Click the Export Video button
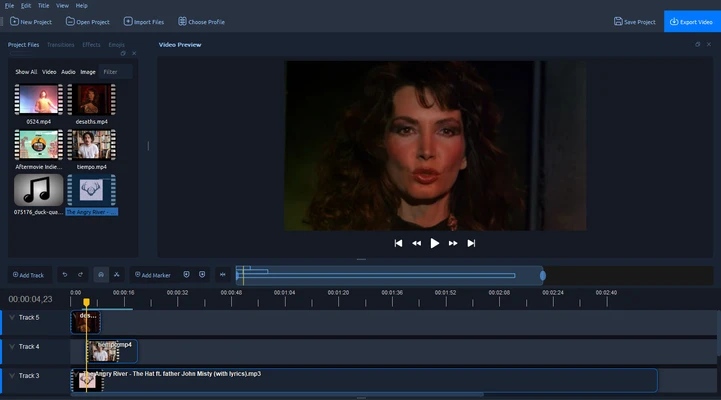This screenshot has width=721, height=400. point(692,22)
